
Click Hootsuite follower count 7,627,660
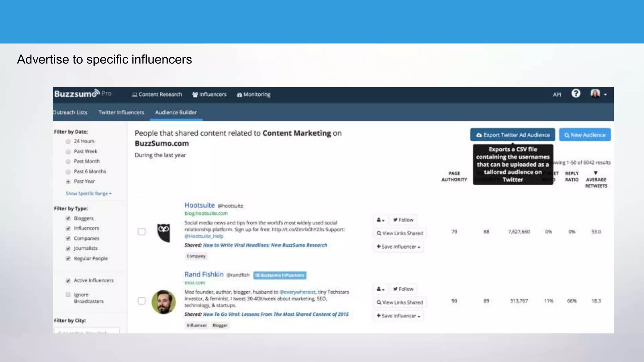(x=519, y=232)
